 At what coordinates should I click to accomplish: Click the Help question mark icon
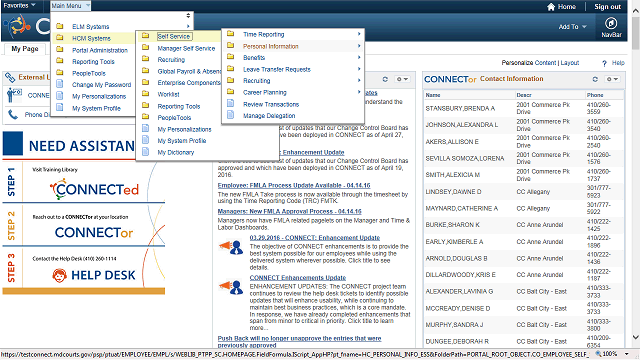coord(604,63)
